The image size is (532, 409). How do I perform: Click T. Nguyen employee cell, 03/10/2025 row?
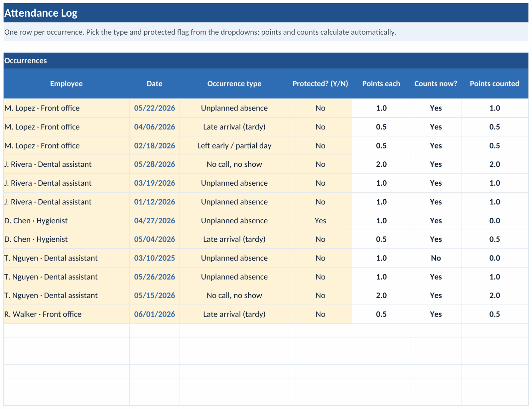point(66,258)
